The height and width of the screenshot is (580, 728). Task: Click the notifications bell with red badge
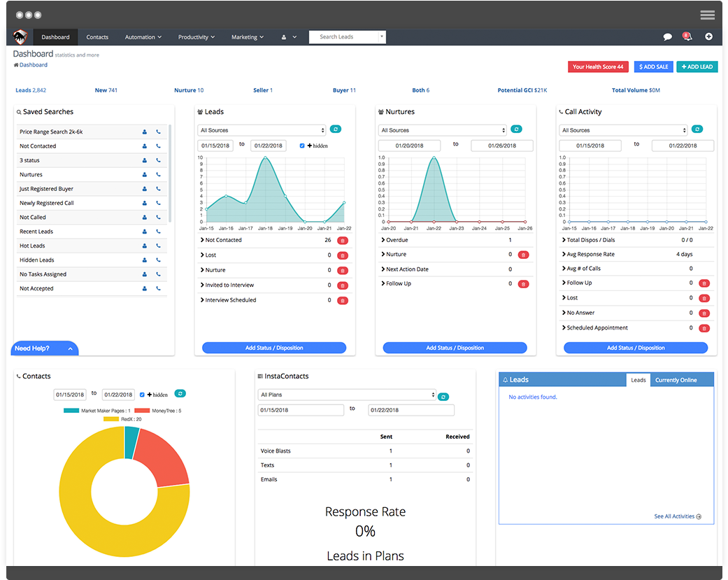pyautogui.click(x=686, y=36)
